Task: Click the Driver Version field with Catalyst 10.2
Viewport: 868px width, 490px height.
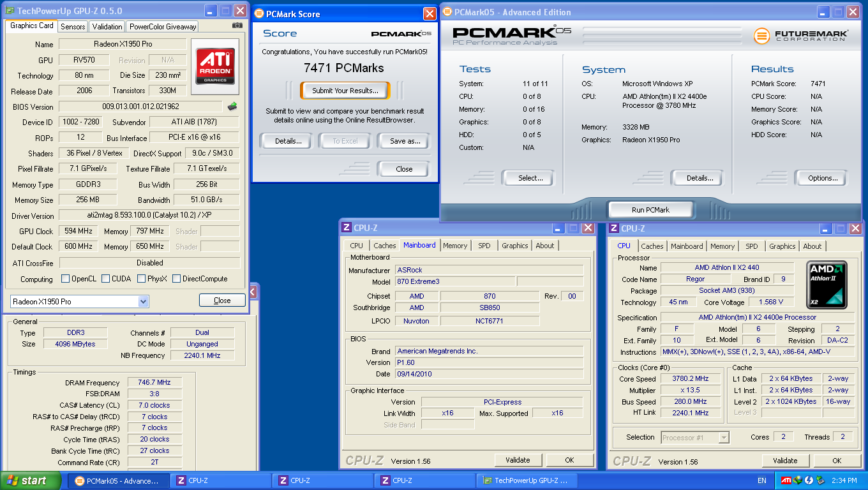Action: [149, 216]
